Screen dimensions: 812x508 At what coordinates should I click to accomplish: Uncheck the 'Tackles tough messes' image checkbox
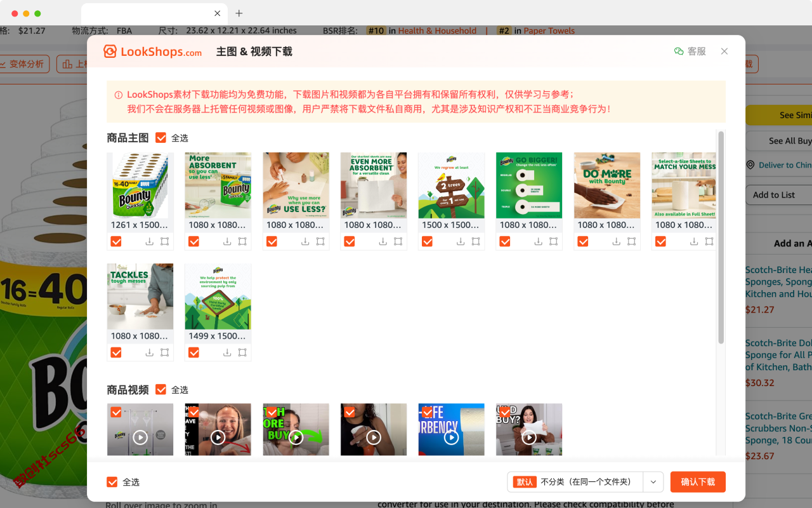pos(116,352)
